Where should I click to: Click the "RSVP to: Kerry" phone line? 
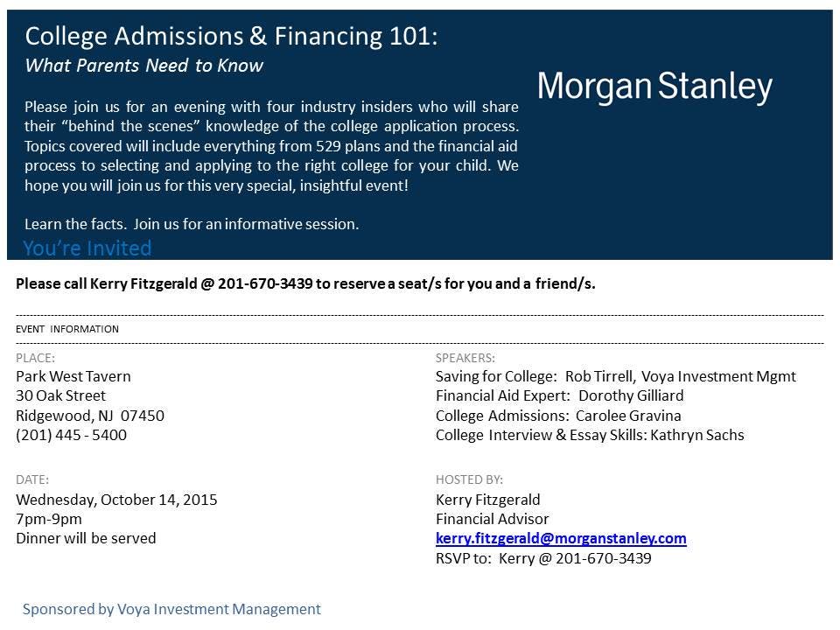click(543, 558)
